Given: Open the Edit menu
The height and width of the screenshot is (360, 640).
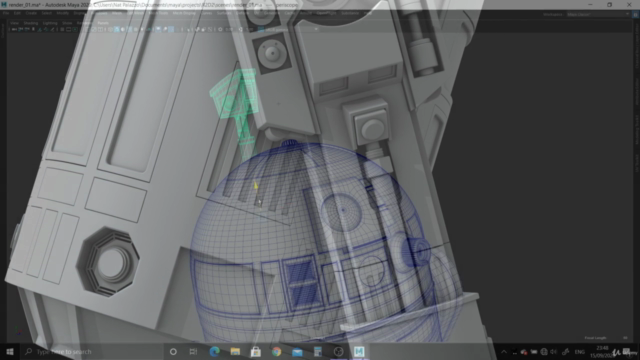Looking at the screenshot, I should tap(17, 13).
